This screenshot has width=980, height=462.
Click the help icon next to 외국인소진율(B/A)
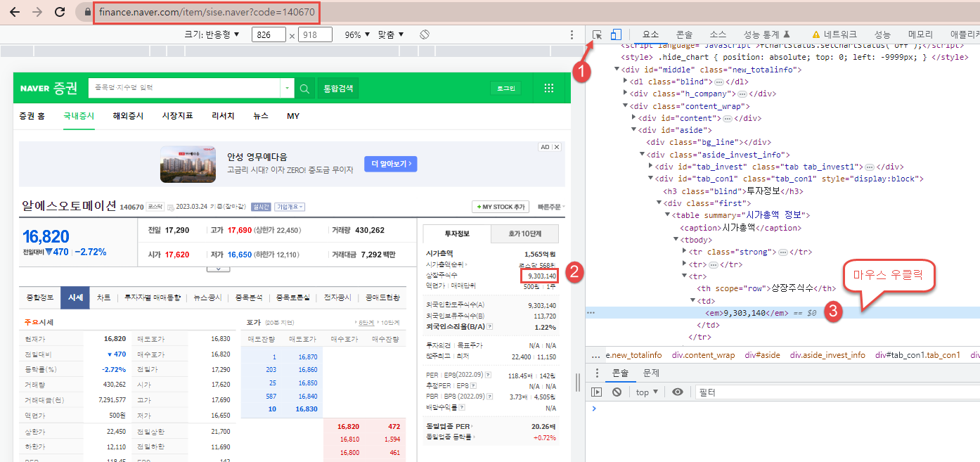click(489, 326)
